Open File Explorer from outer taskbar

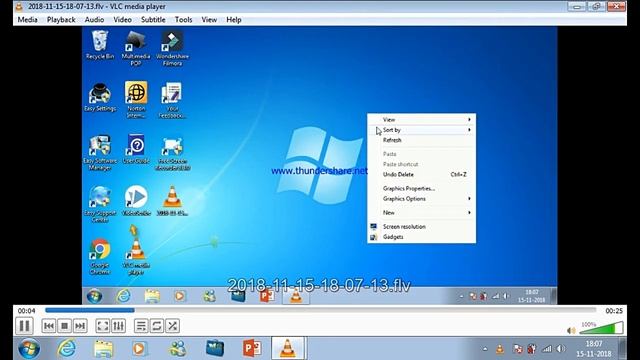pos(103,349)
